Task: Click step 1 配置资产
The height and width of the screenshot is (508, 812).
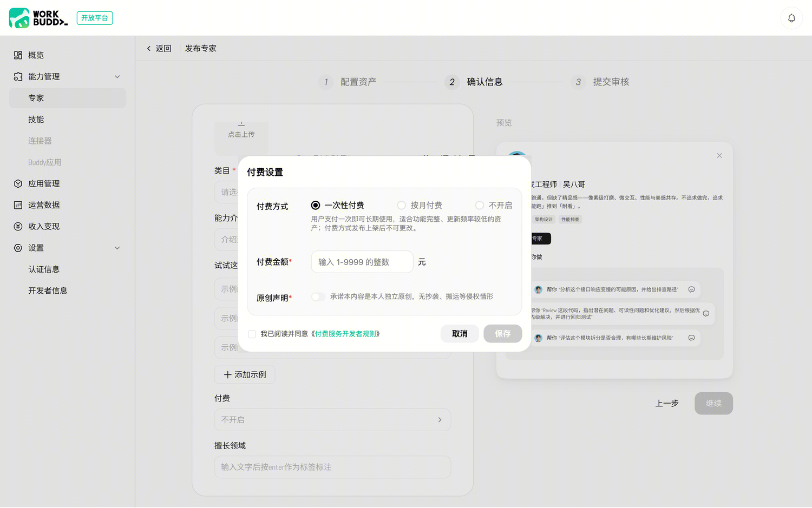Action: 348,82
